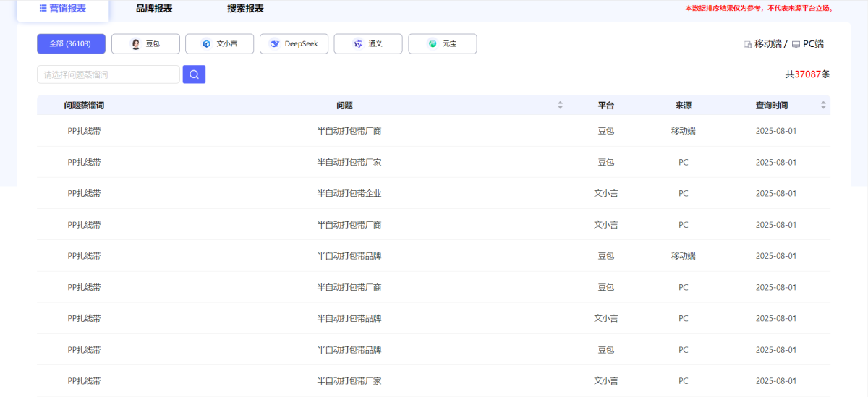Select the 移动端 source option
868x397 pixels.
[767, 44]
